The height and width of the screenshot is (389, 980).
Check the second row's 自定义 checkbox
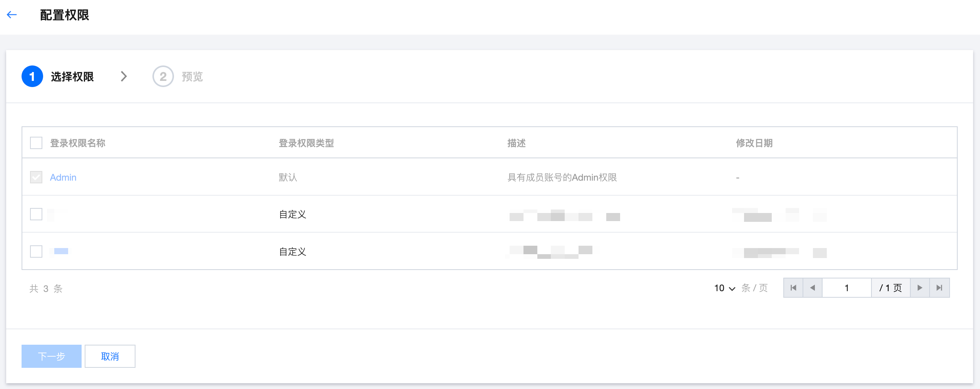click(x=36, y=214)
